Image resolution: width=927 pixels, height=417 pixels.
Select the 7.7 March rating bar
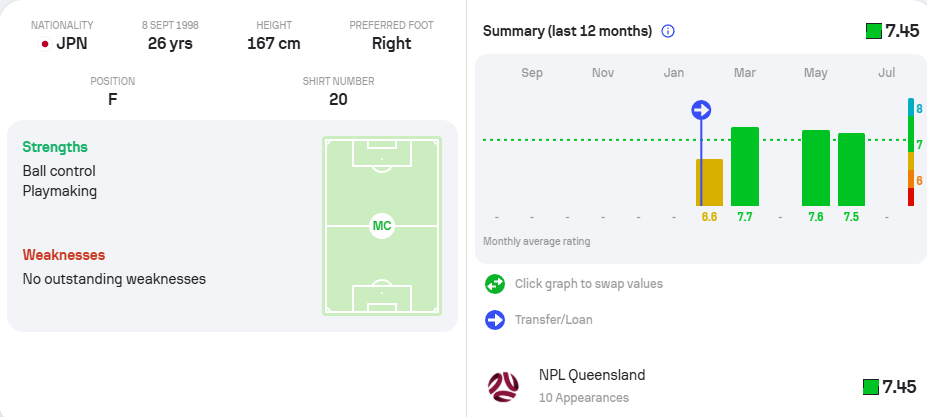point(745,166)
